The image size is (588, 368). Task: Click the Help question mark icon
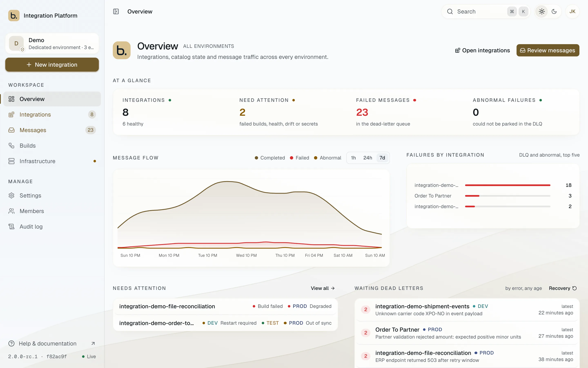[x=11, y=343]
